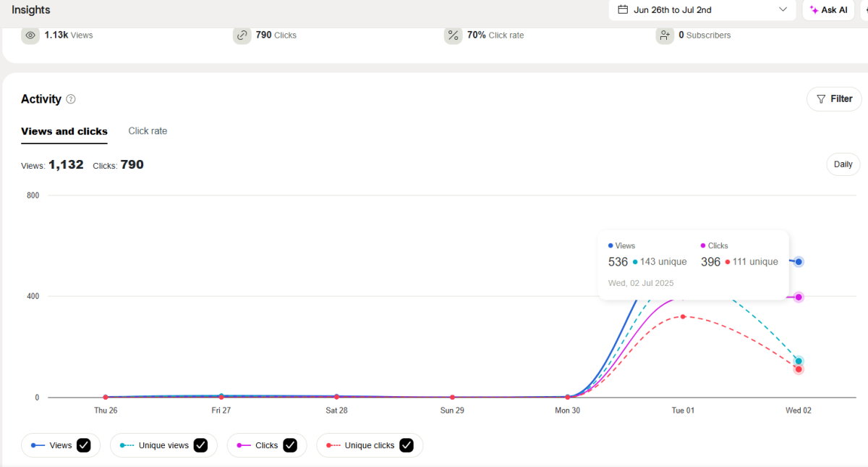Click the Tue 01 Unique clicks point

click(683, 316)
